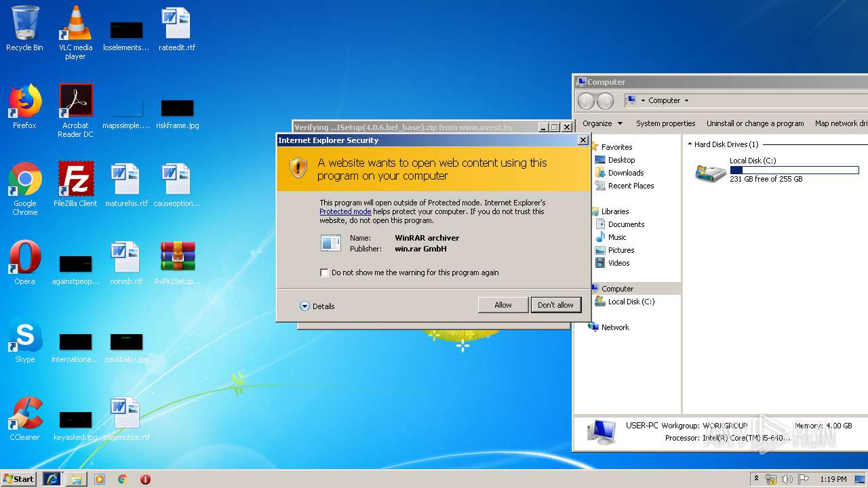Screen dimensions: 868x488
Task: Launch Skype from the desktop
Action: tap(24, 340)
